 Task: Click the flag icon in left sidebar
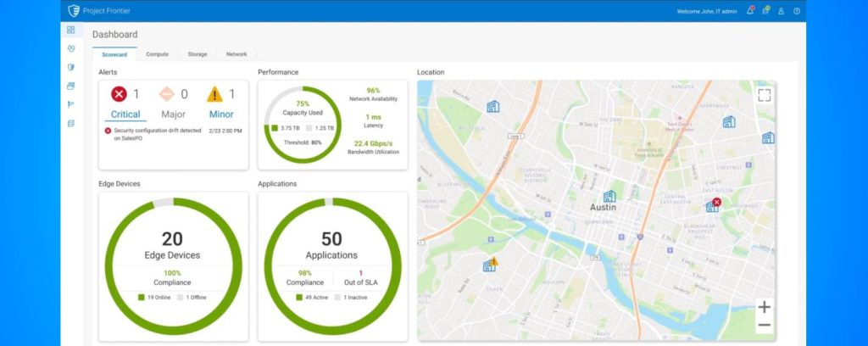[x=71, y=104]
